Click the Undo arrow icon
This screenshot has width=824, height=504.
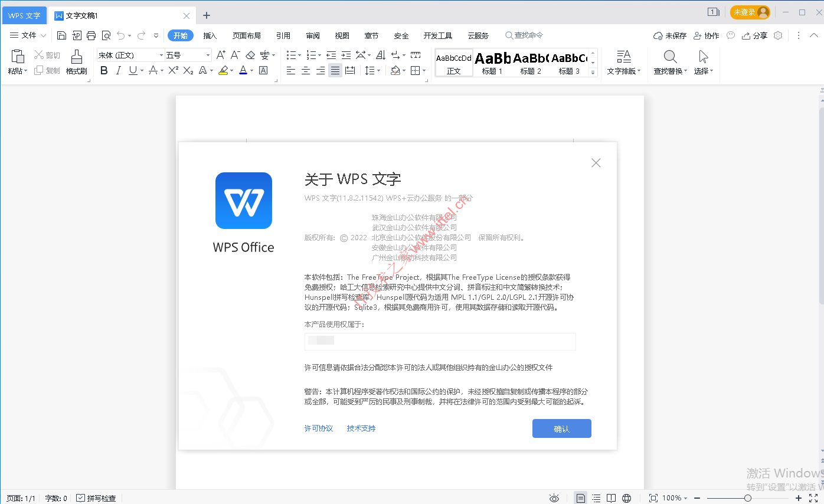point(120,35)
